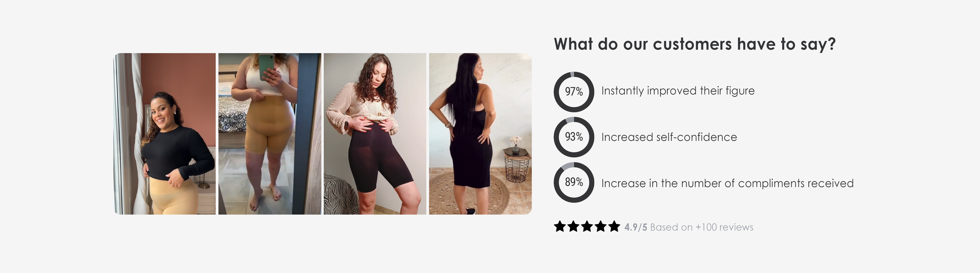
Task: Click the first rating star
Action: (560, 227)
